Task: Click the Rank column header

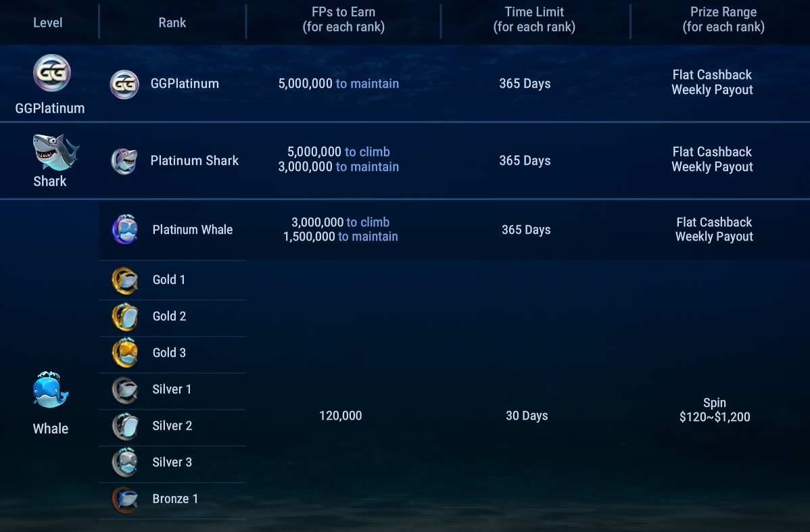Action: coord(172,23)
